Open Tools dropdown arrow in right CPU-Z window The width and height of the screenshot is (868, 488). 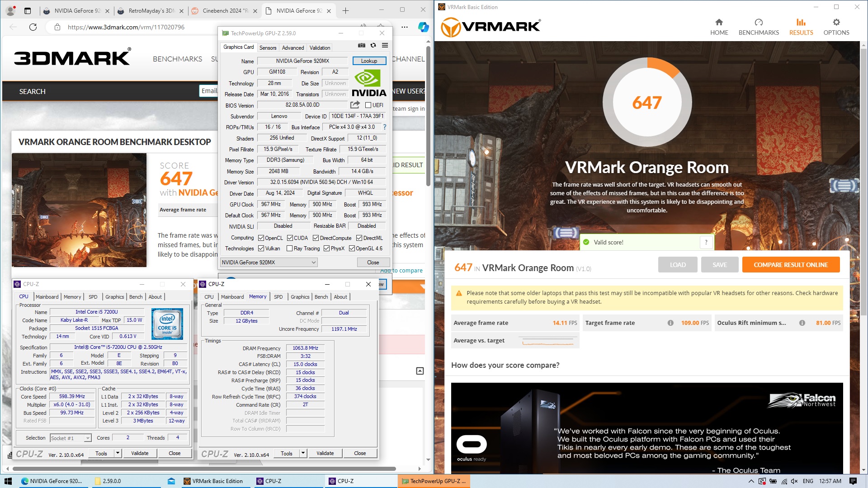303,453
